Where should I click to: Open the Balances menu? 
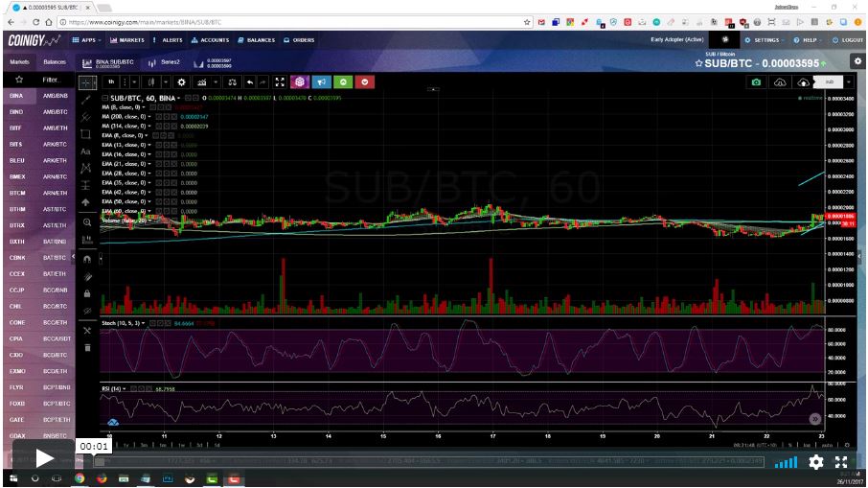(x=257, y=40)
